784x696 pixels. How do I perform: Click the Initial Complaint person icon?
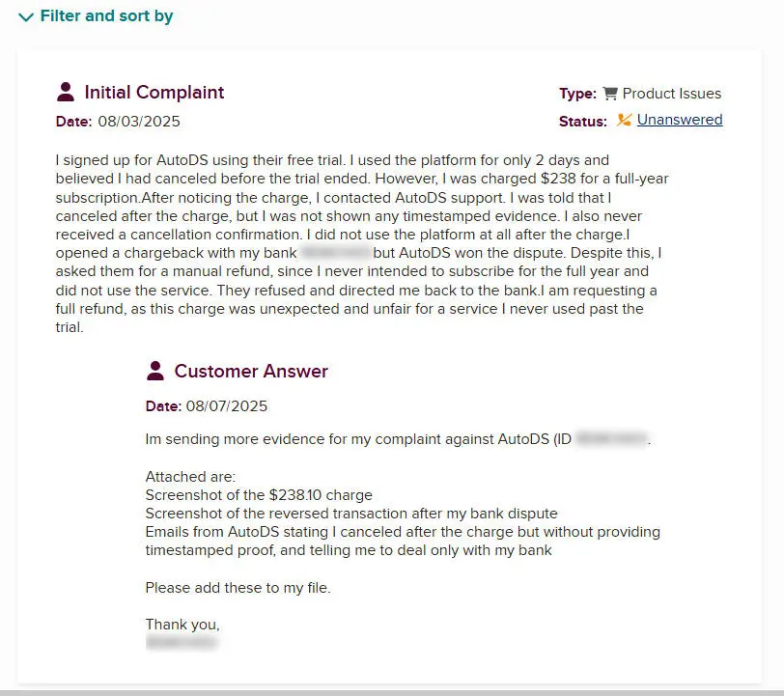click(66, 93)
